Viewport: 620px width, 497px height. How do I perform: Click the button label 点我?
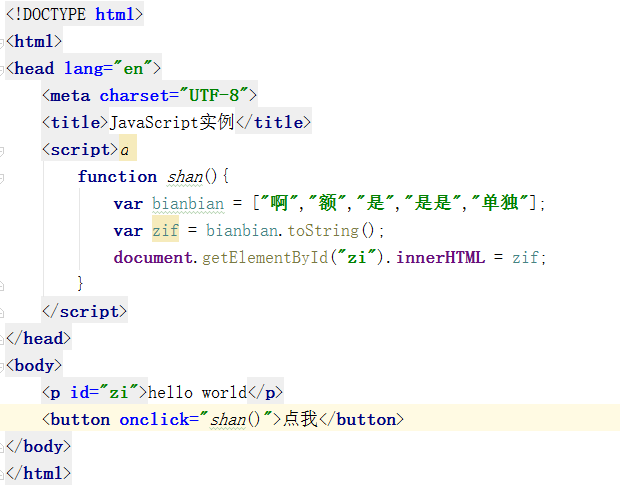coord(301,419)
